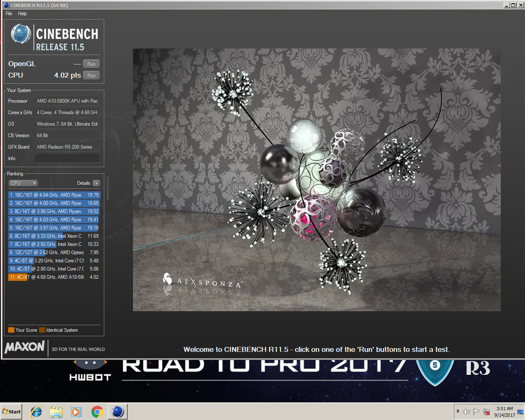This screenshot has width=525, height=420.
Task: Run the CPU benchmark test
Action: click(92, 76)
